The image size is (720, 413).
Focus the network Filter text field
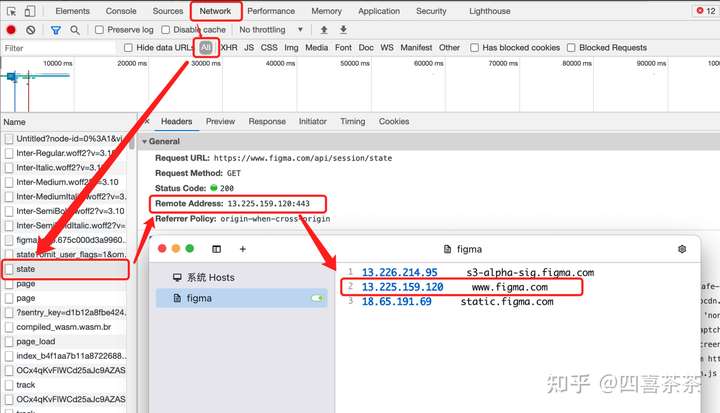pyautogui.click(x=59, y=48)
